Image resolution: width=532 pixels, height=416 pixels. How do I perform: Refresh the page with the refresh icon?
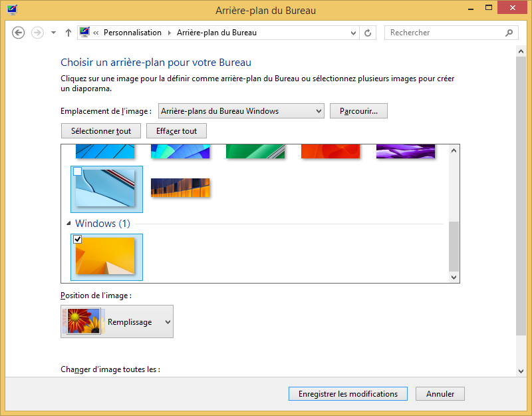click(x=368, y=33)
